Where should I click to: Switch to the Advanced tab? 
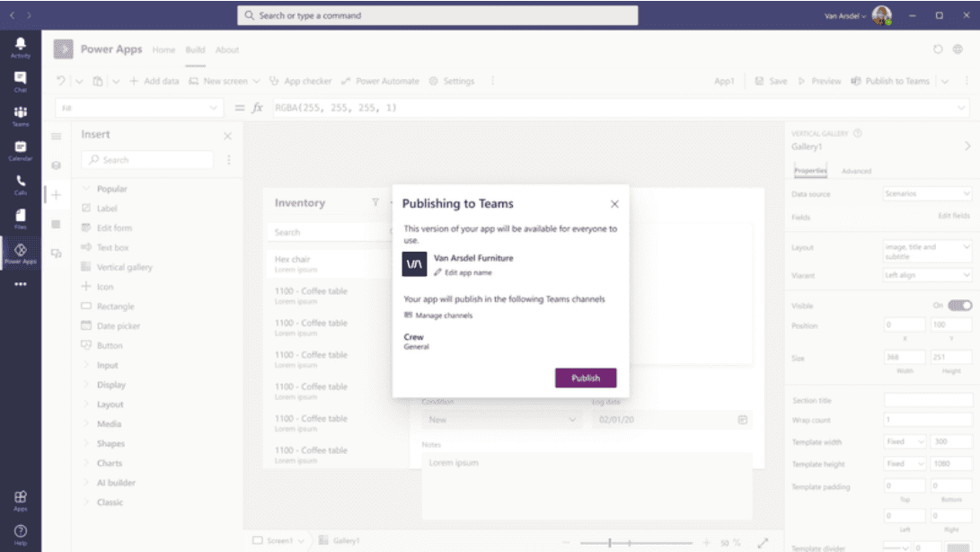click(x=856, y=171)
